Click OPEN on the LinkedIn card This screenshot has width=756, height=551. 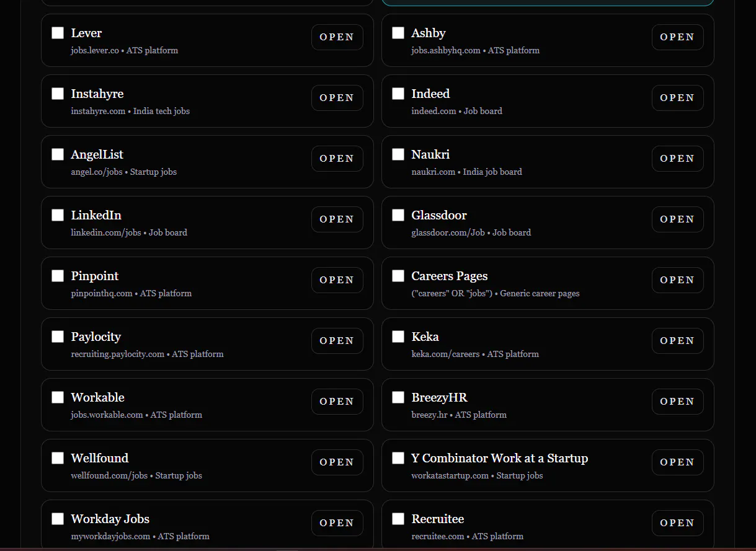[337, 219]
